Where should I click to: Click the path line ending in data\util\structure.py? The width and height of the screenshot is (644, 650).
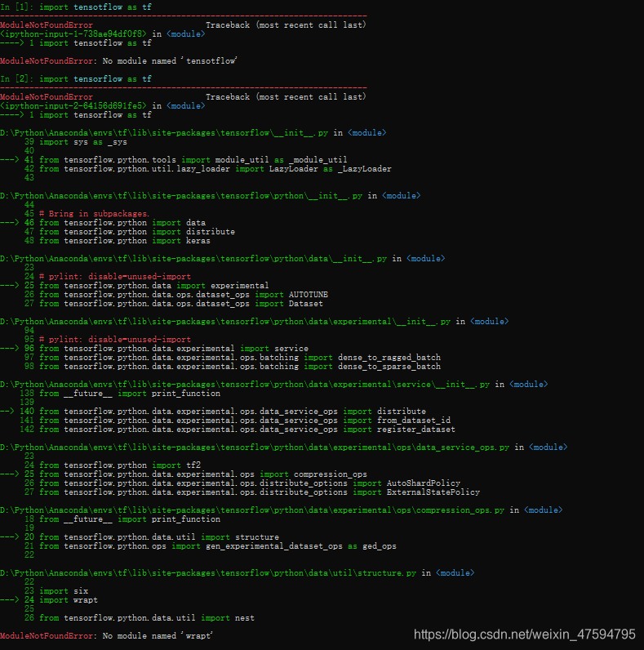pos(238,574)
